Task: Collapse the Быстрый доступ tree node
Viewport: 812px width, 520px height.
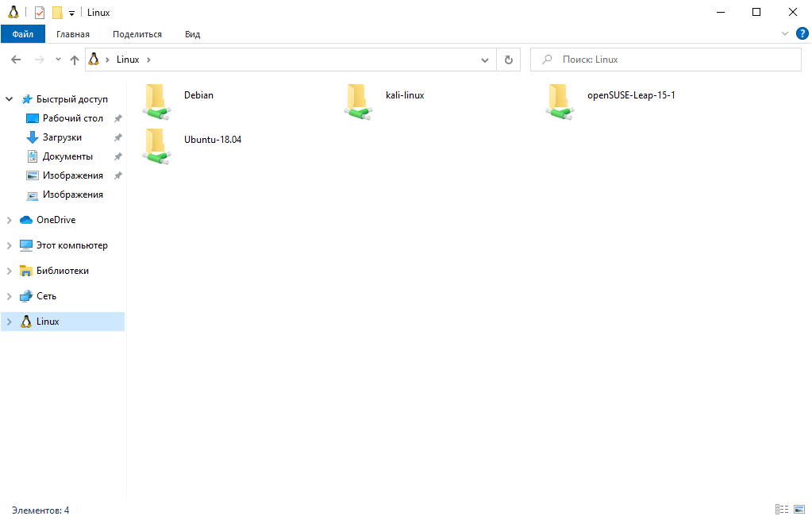Action: tap(9, 99)
